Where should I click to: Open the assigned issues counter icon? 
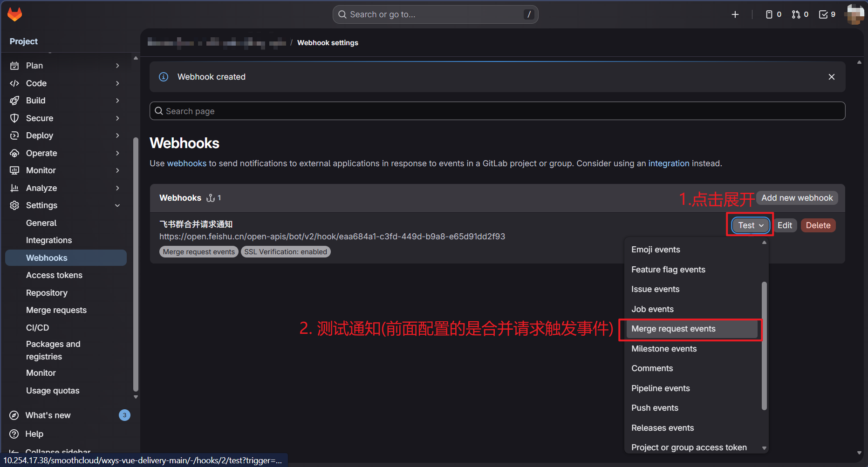pyautogui.click(x=773, y=14)
